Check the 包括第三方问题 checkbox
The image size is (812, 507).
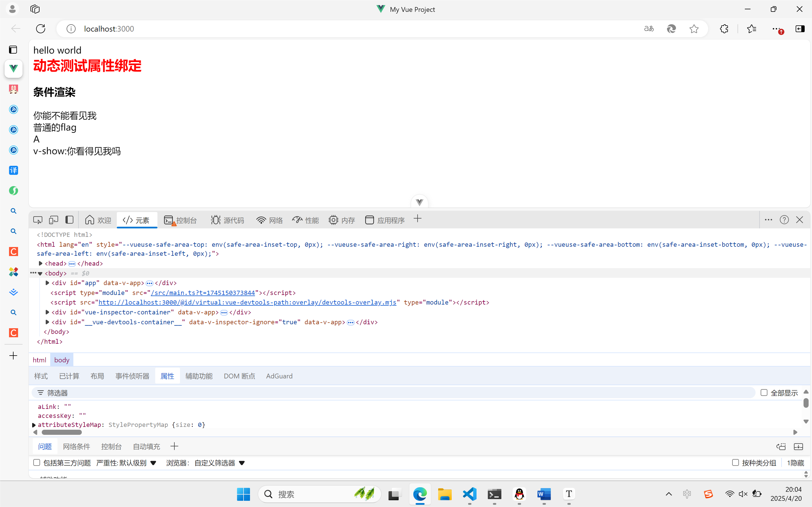click(37, 463)
